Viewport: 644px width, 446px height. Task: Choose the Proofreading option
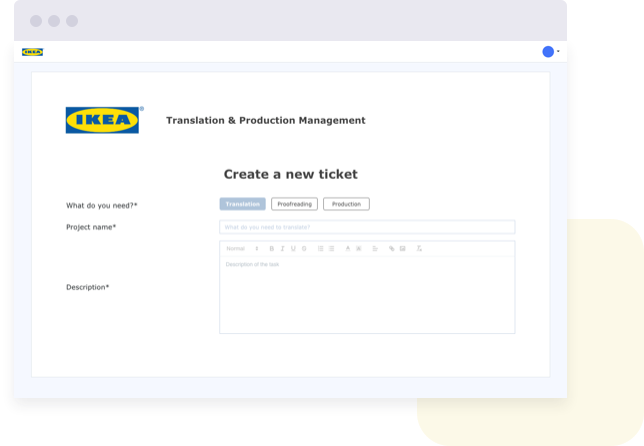(x=294, y=204)
